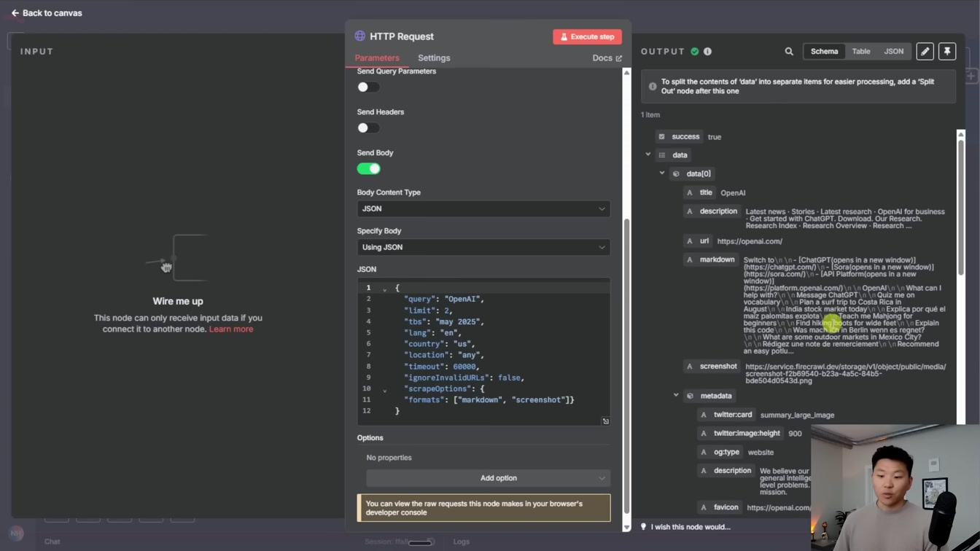Click the Wire me up placeholder icon
The width and height of the screenshot is (980, 551).
pos(178,258)
